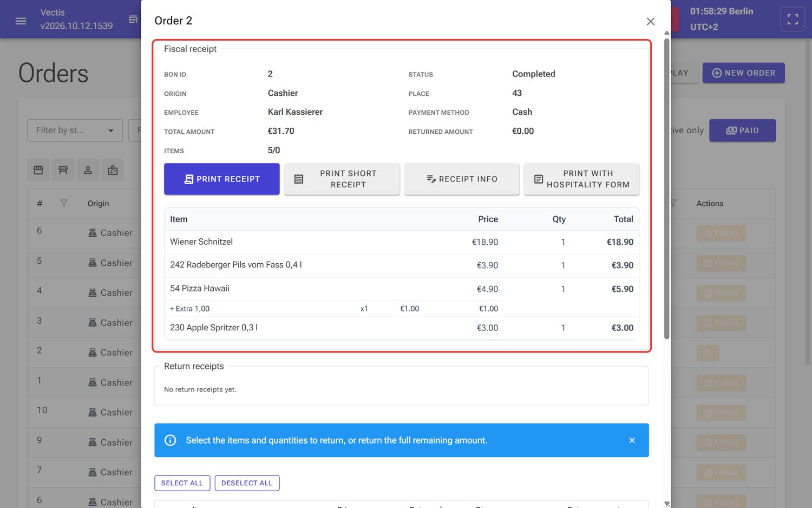Click the dialog vertical scrollbar
The width and height of the screenshot is (812, 508).
click(667, 190)
